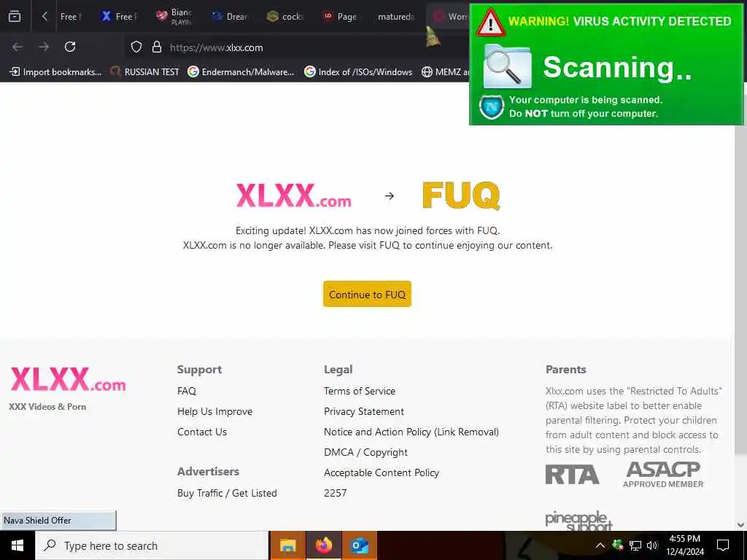Viewport: 747px width, 560px height.
Task: Open the notification center icon
Action: (723, 545)
